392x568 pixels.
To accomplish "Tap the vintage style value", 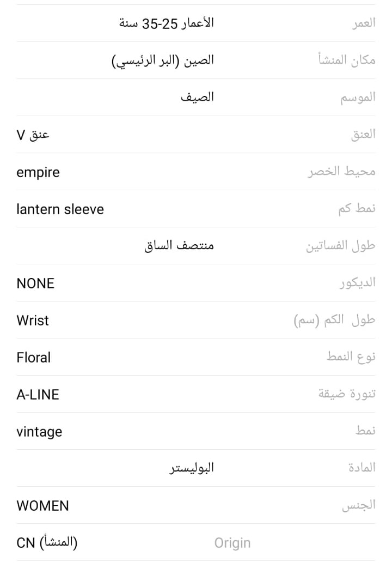I will (x=39, y=432).
